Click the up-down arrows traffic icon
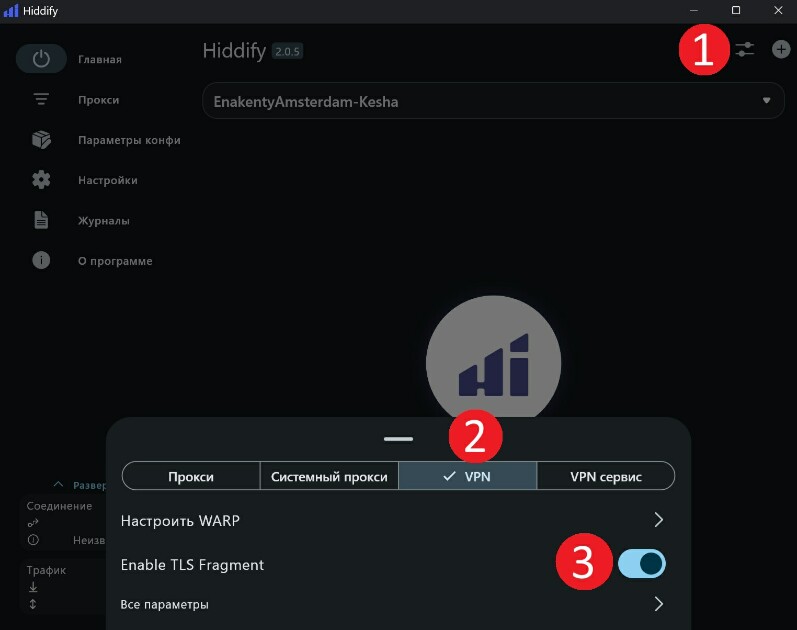This screenshot has width=797, height=630. click(x=33, y=604)
